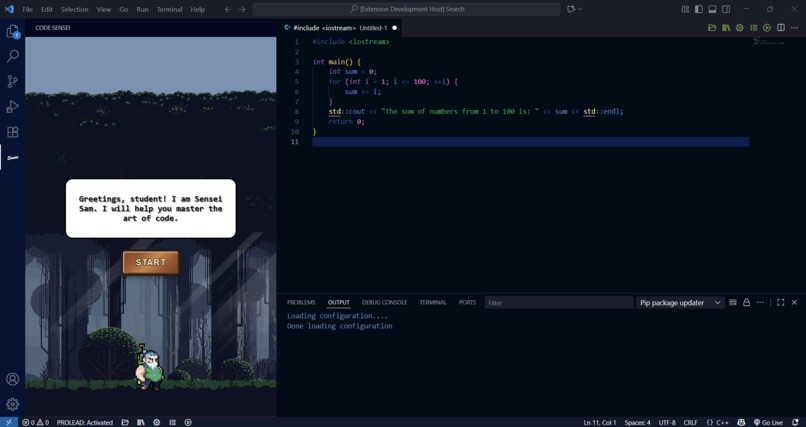Viewport: 806px width, 427px height.
Task: Click the library books icon in status bar
Action: 141,422
